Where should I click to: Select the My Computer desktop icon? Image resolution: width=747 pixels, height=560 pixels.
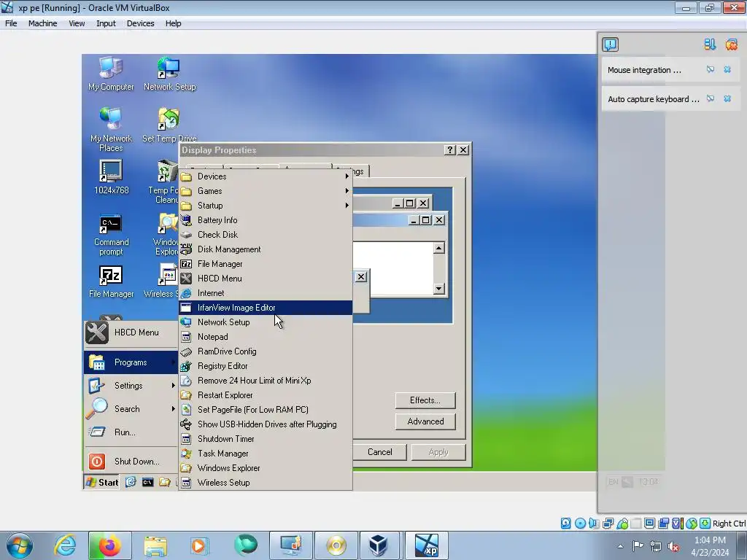[x=111, y=74]
